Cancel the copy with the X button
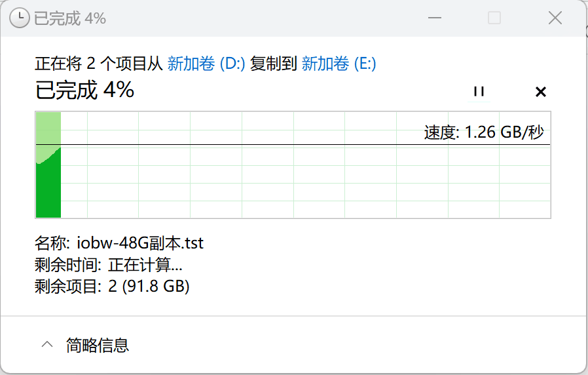The width and height of the screenshot is (588, 375). [x=540, y=92]
